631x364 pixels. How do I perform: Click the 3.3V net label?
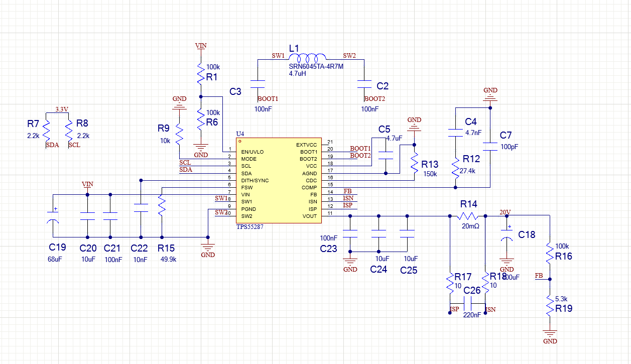point(61,109)
